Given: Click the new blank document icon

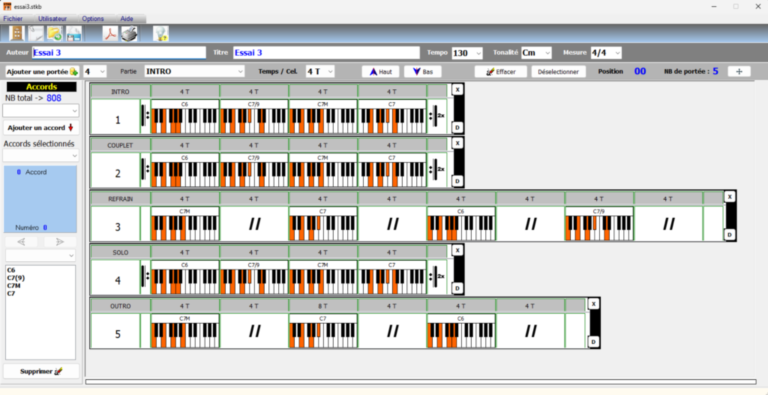Looking at the screenshot, I should (36, 33).
